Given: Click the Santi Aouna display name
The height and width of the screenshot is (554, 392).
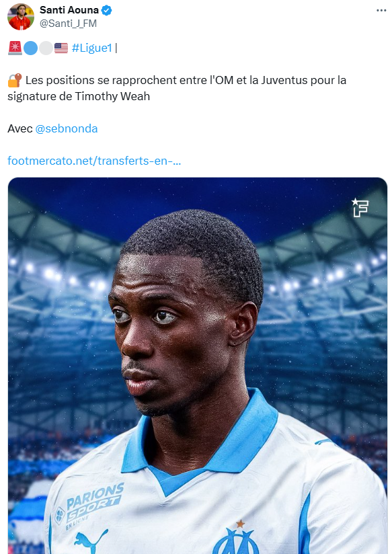Looking at the screenshot, I should (x=69, y=10).
